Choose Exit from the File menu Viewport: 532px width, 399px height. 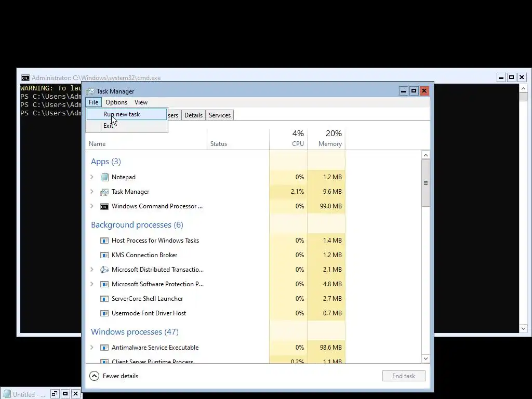tap(127, 126)
